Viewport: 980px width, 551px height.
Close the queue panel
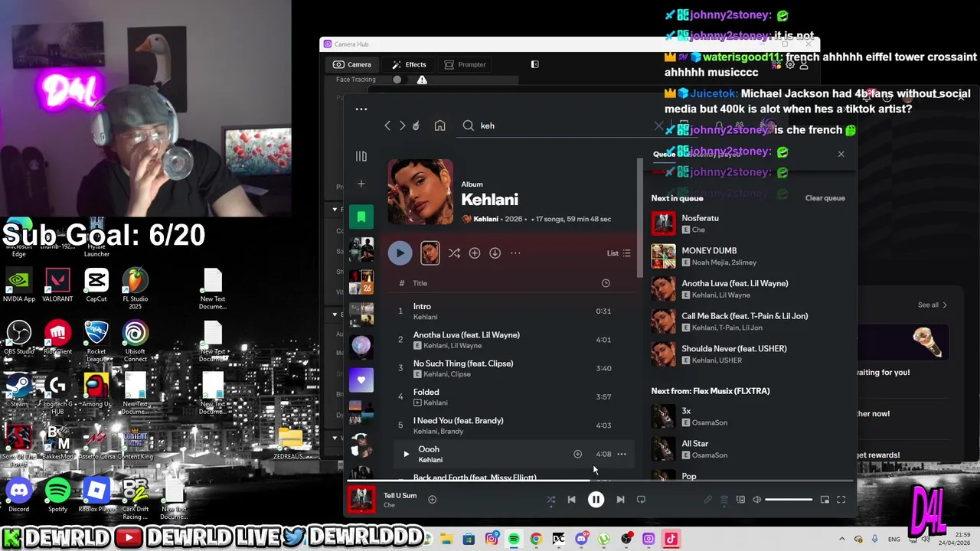click(841, 154)
